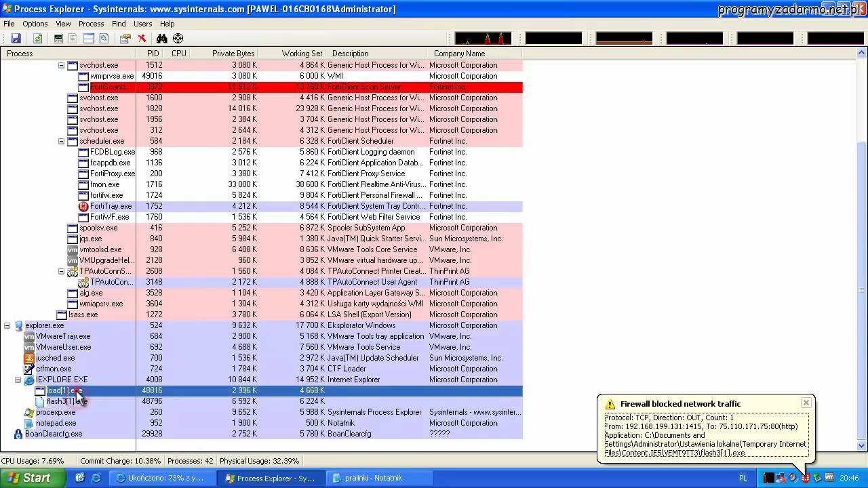The width and height of the screenshot is (868, 488).
Task: Click the Refresh Now toolbar icon
Action: (37, 39)
